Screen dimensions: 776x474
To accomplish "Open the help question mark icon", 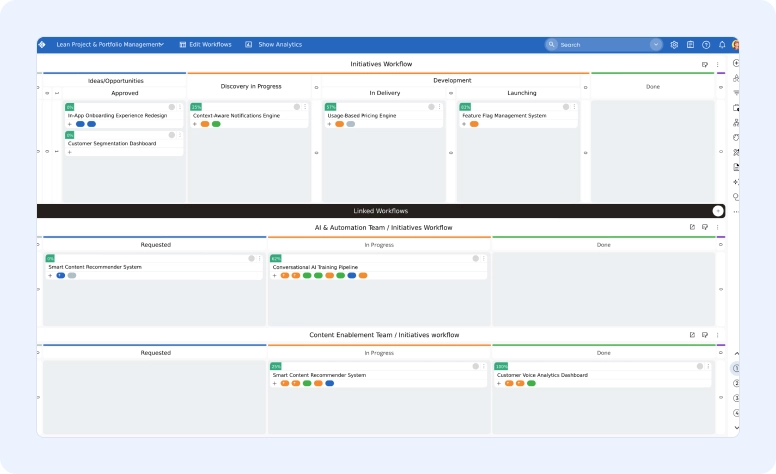I will point(706,45).
